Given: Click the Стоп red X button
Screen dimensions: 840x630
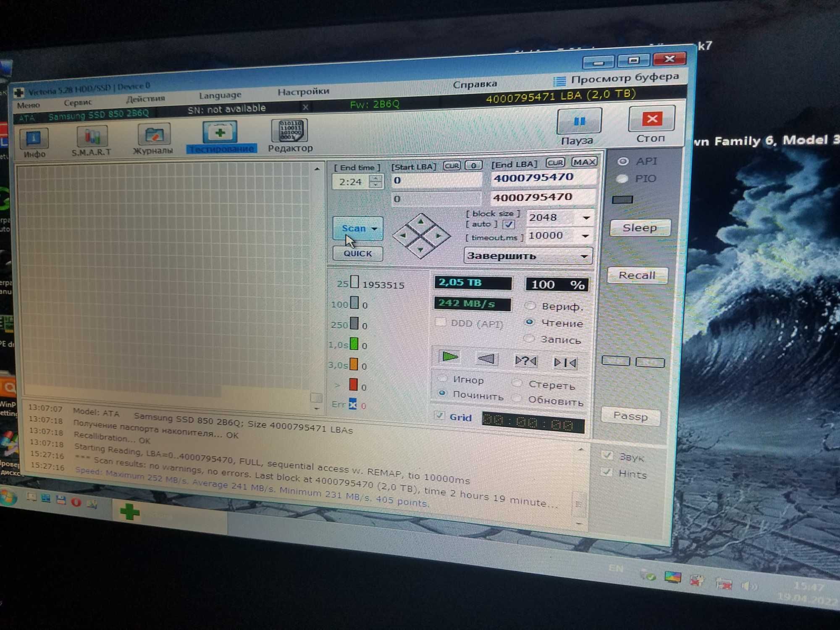Looking at the screenshot, I should 651,119.
